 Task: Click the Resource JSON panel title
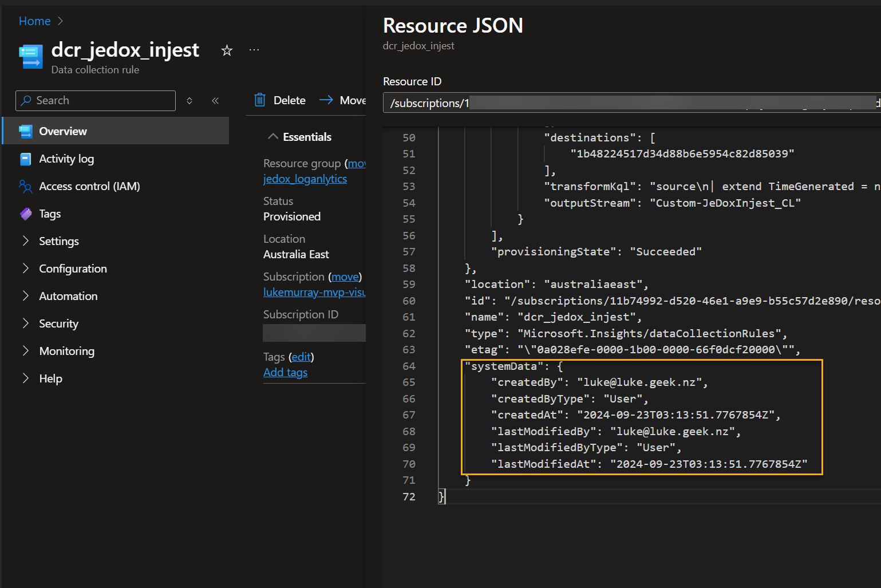coord(453,25)
